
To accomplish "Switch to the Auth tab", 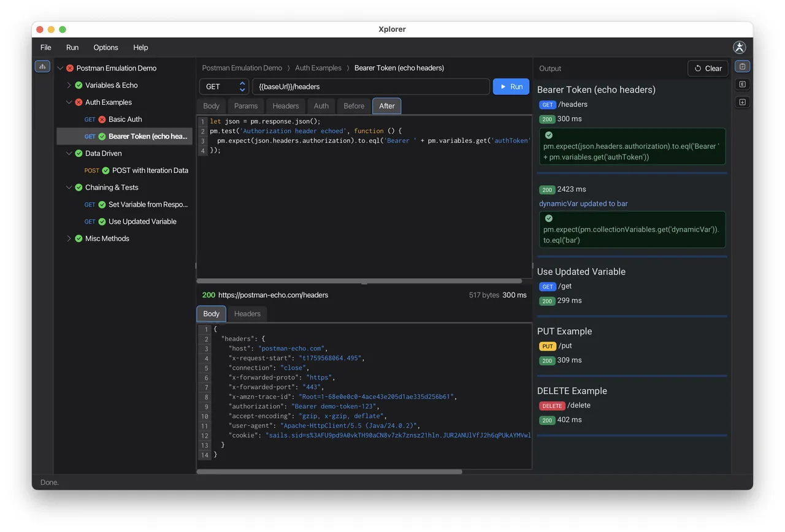I will coord(321,106).
